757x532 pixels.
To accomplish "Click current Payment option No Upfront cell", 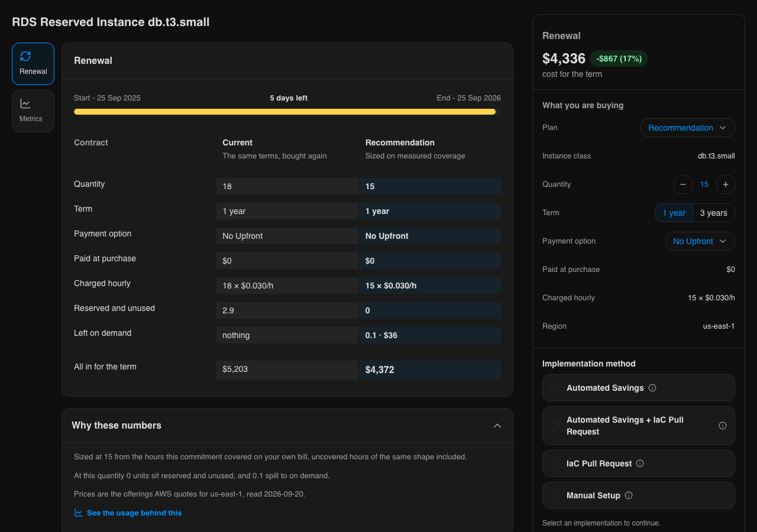I will (x=287, y=236).
